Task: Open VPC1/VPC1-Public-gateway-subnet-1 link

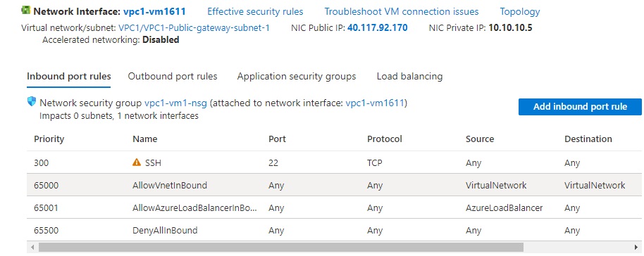Action: [x=194, y=28]
